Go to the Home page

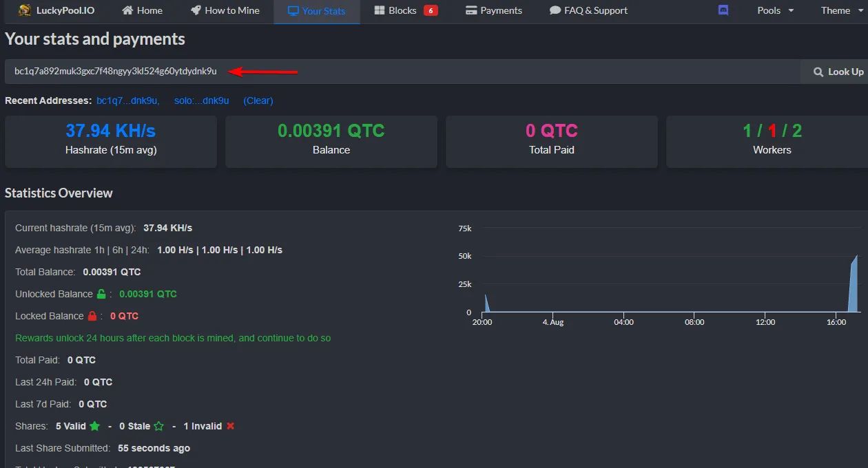point(142,10)
